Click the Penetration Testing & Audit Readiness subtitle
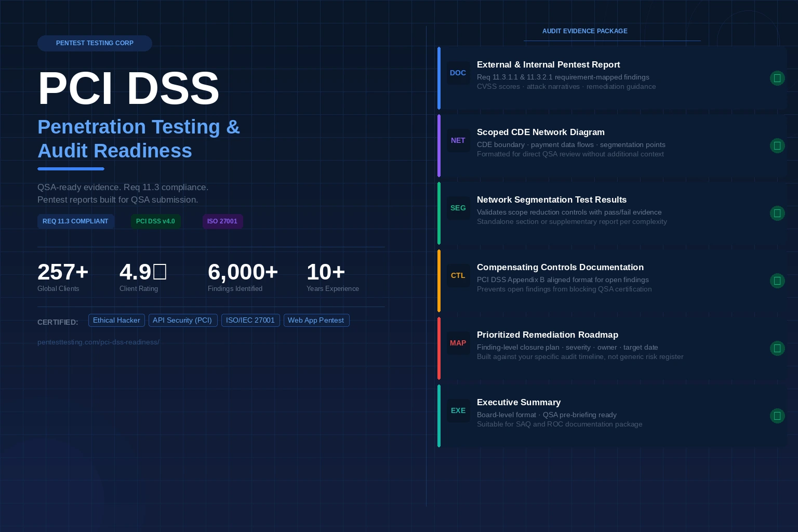Viewport: 798px width, 532px height. pos(139,139)
